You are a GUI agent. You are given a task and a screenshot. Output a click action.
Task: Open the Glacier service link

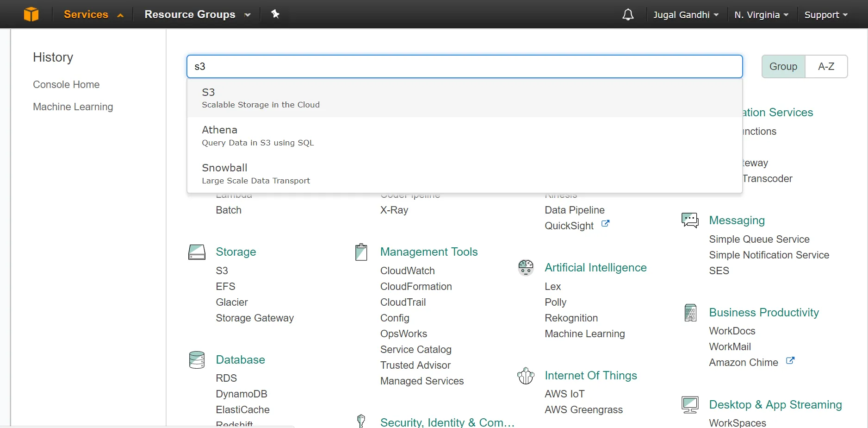pyautogui.click(x=232, y=302)
